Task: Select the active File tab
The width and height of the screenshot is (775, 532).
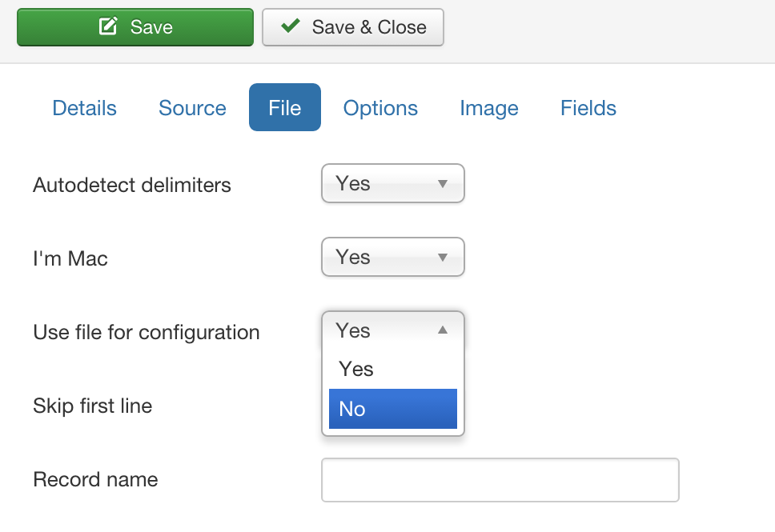Action: click(285, 107)
